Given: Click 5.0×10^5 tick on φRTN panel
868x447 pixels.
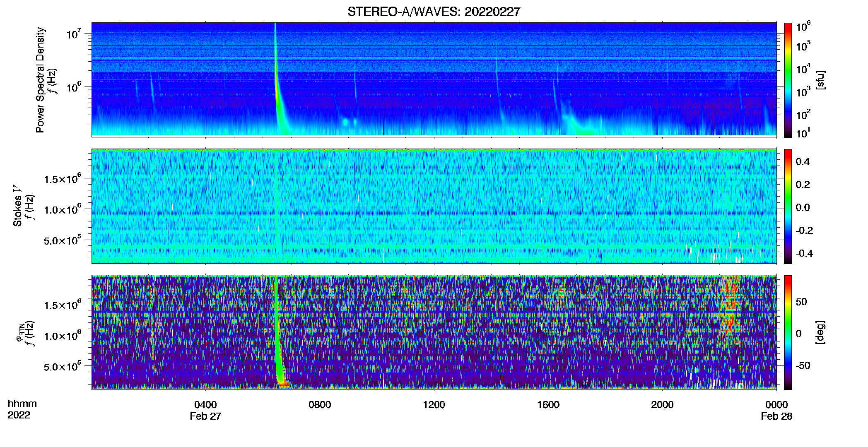Looking at the screenshot, I should pos(62,366).
